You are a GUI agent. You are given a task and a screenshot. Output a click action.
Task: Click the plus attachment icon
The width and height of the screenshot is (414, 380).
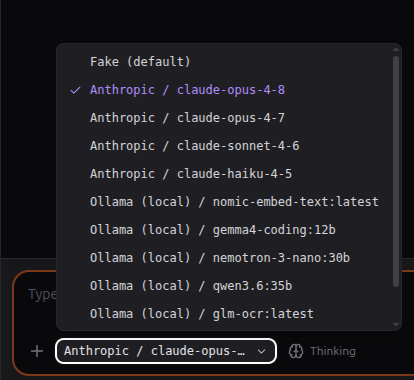[x=37, y=351]
